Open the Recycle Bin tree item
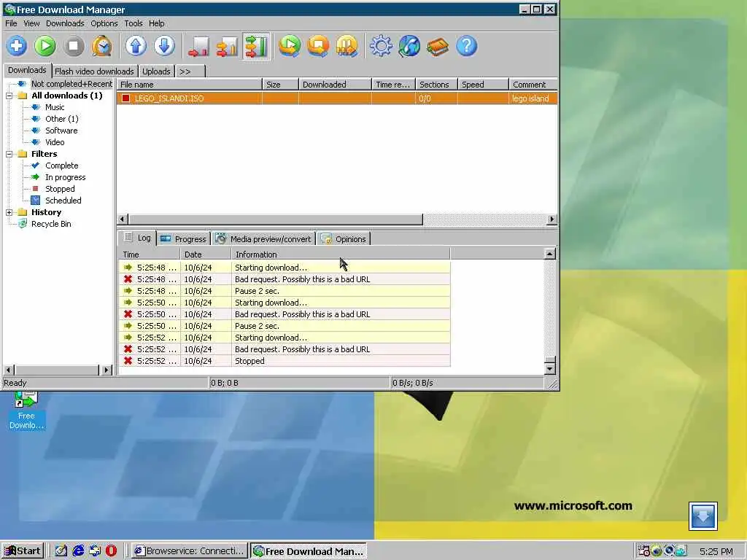Screen dimensions: 747x560 click(x=51, y=224)
